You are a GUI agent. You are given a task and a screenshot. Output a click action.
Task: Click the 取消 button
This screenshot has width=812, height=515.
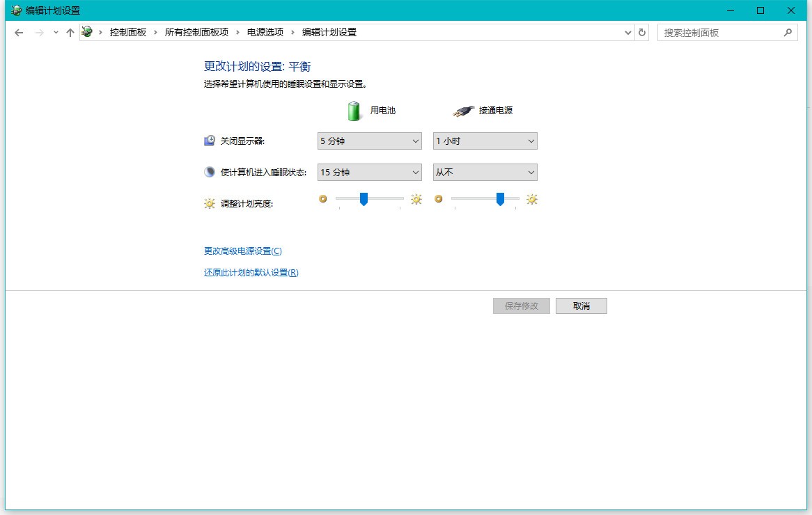[581, 306]
